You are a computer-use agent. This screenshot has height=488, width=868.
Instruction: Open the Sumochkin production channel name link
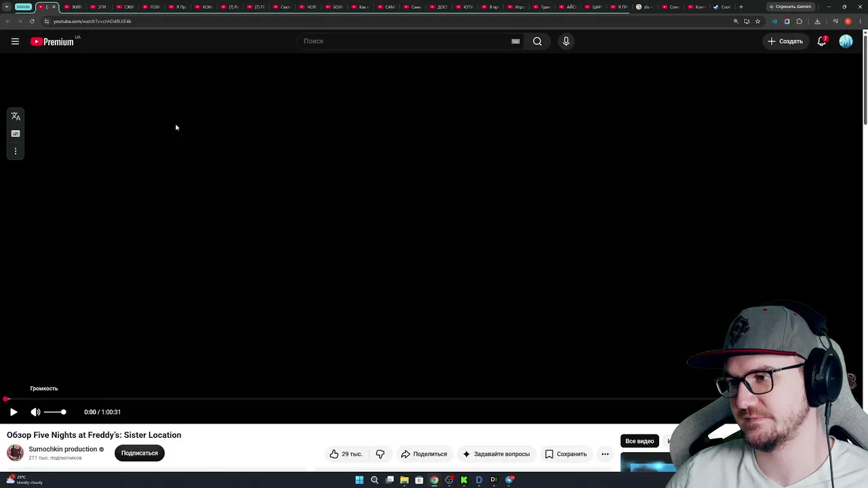[63, 449]
